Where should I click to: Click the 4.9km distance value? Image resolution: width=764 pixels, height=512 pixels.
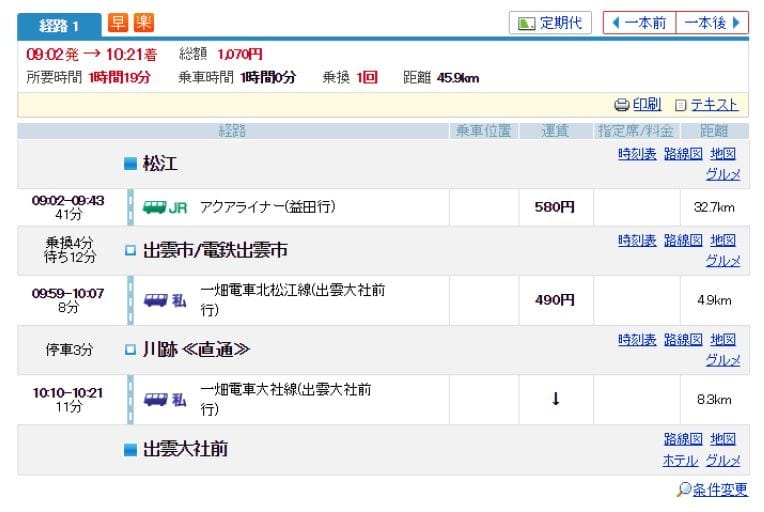(714, 301)
